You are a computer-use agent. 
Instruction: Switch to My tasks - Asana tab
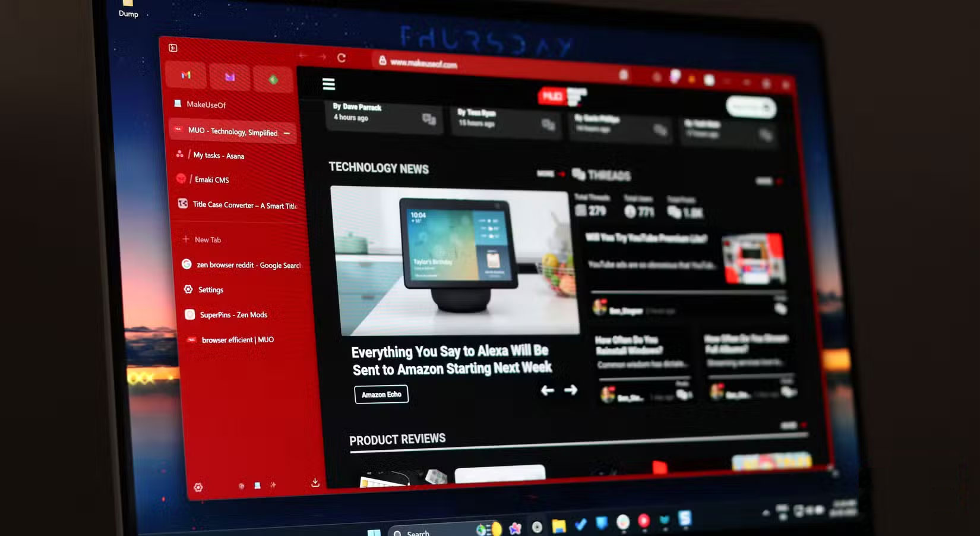[x=219, y=155]
